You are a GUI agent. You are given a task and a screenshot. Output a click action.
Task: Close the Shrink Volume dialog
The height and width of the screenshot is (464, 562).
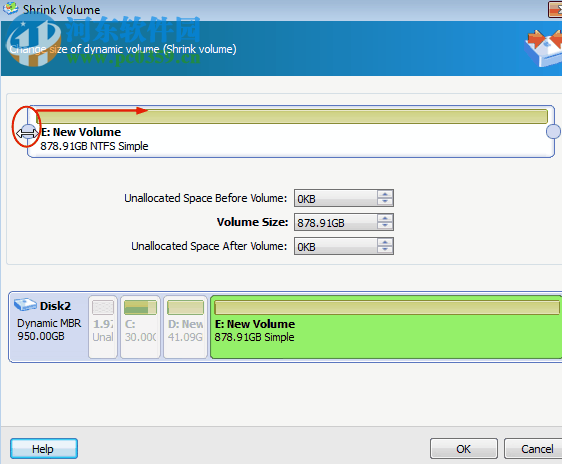pyautogui.click(x=555, y=9)
